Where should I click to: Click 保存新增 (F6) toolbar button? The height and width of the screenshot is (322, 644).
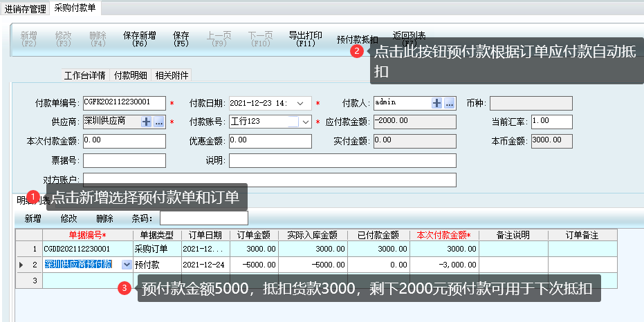pyautogui.click(x=140, y=39)
